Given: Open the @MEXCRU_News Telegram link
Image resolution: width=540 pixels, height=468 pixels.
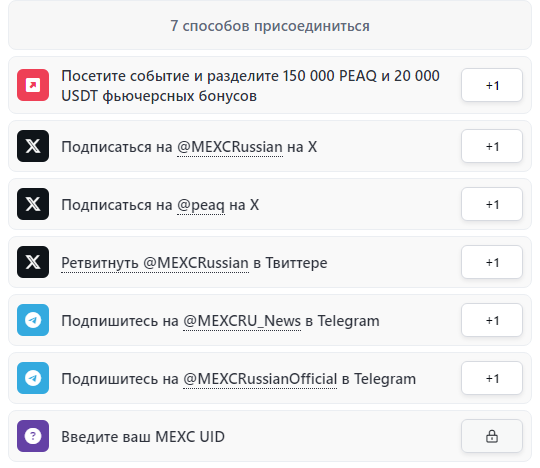Looking at the screenshot, I should [242, 321].
